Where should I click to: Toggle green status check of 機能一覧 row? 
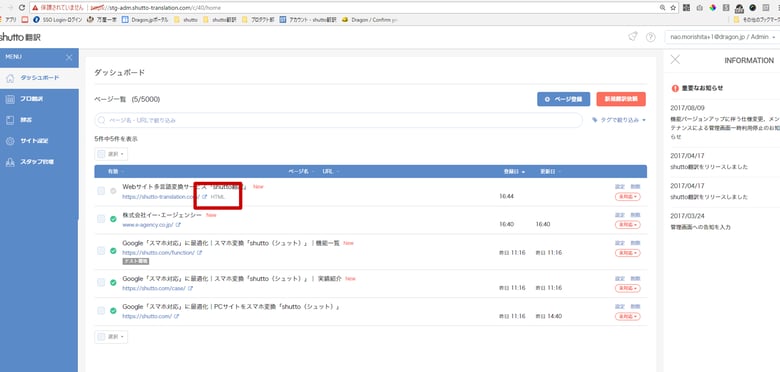coord(113,251)
